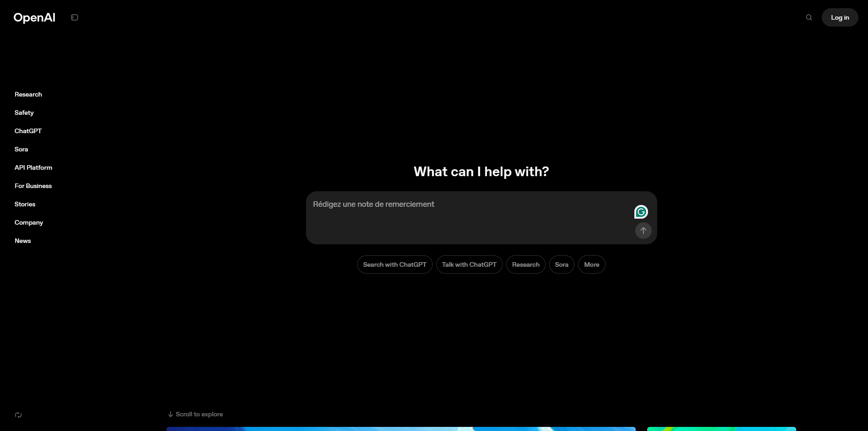Open the search magnifier icon
868x431 pixels.
(x=809, y=17)
